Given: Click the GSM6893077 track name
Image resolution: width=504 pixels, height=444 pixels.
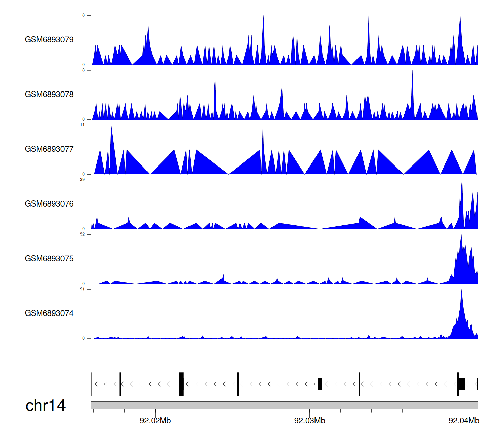Looking at the screenshot, I should pos(49,149).
